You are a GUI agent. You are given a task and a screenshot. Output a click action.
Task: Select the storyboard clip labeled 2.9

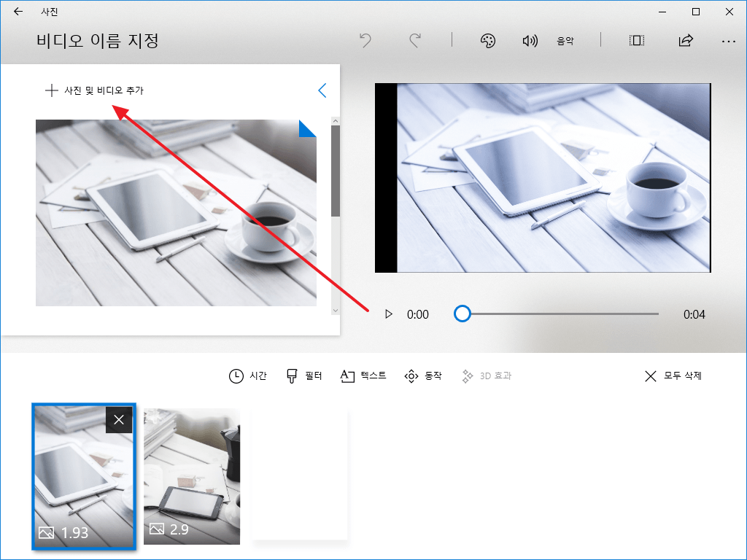[192, 476]
